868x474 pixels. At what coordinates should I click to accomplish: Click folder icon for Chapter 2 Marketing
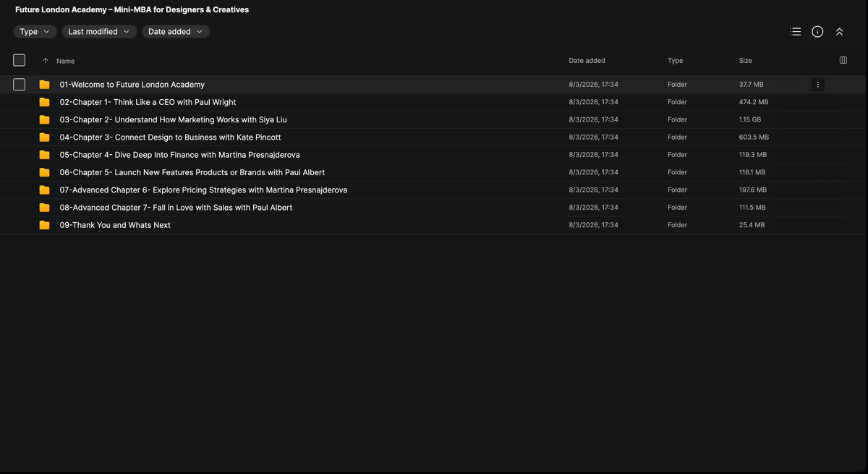44,119
